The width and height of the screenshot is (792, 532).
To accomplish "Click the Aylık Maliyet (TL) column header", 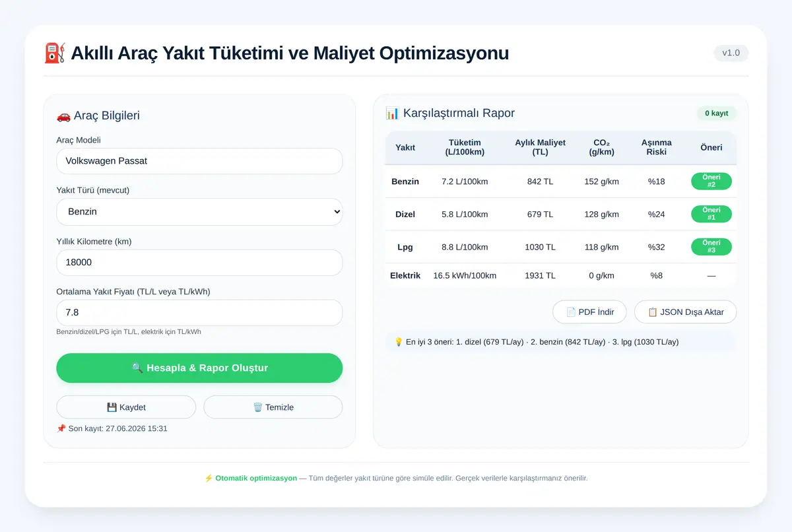I will pyautogui.click(x=541, y=147).
